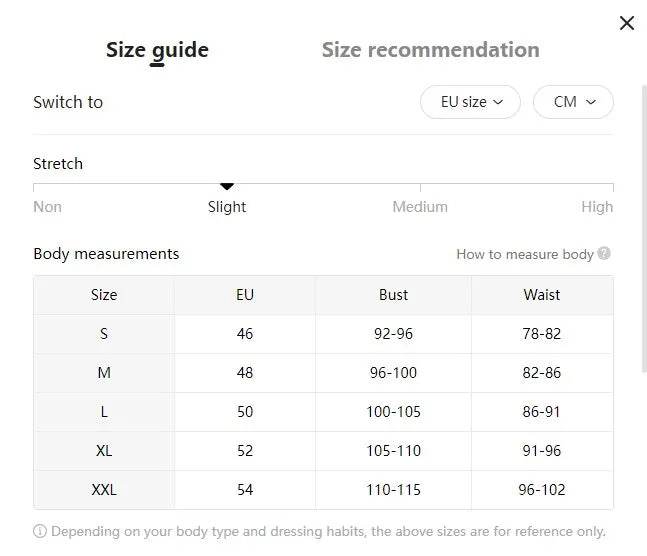Click the S size bust value 92-96

(393, 334)
